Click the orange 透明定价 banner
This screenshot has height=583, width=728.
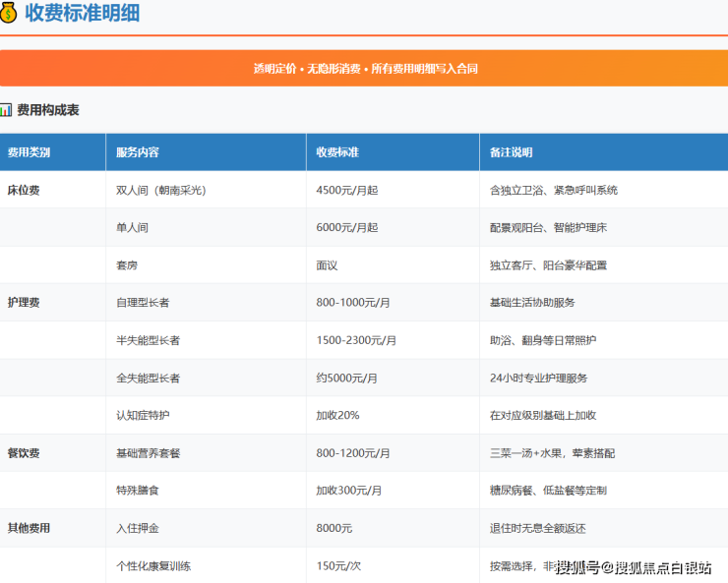tap(364, 69)
